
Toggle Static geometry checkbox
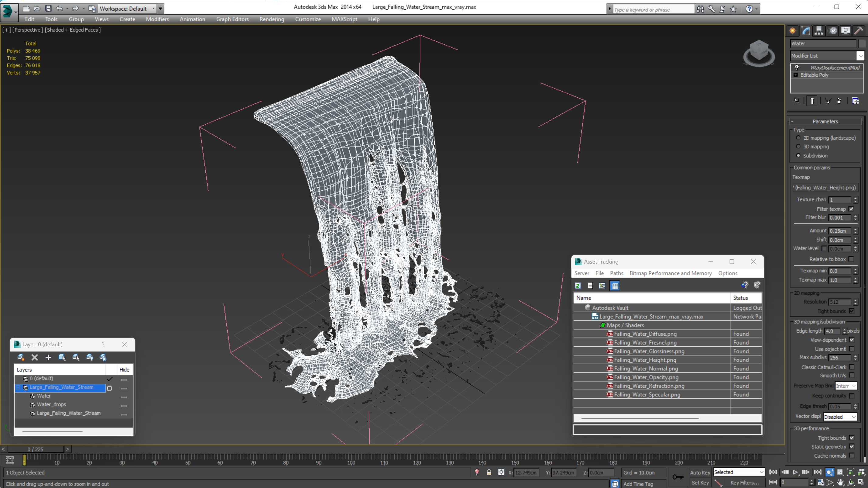point(852,447)
